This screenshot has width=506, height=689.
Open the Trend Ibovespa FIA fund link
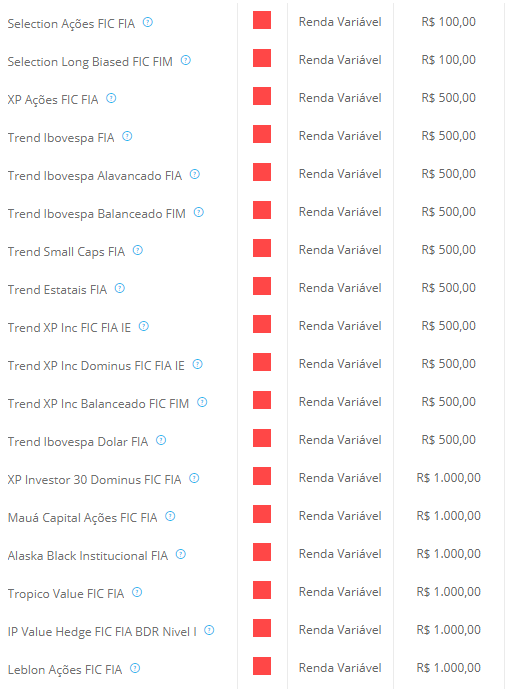pyautogui.click(x=61, y=138)
